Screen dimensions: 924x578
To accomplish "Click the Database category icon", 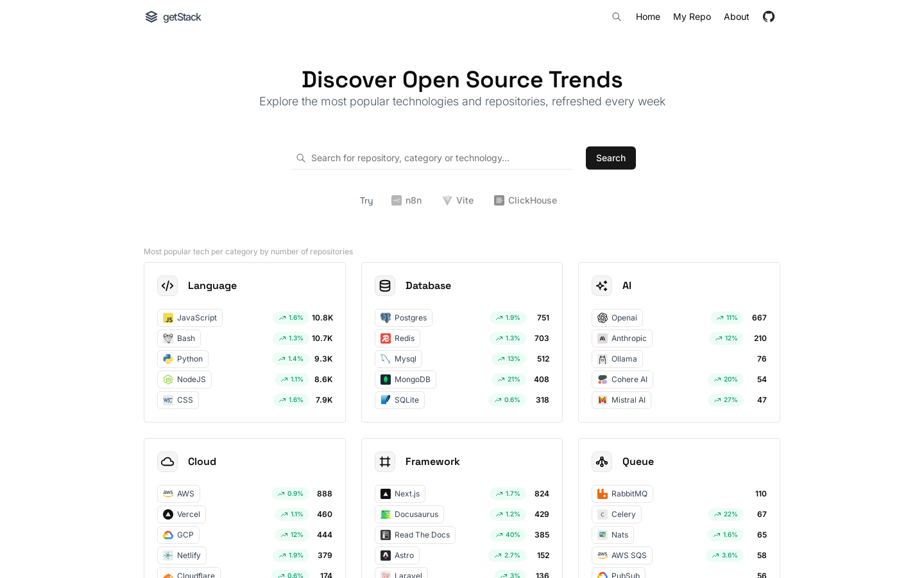I will pyautogui.click(x=385, y=286).
